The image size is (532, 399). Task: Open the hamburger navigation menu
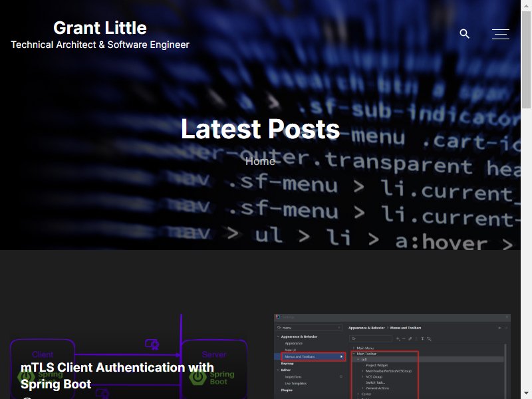[501, 34]
